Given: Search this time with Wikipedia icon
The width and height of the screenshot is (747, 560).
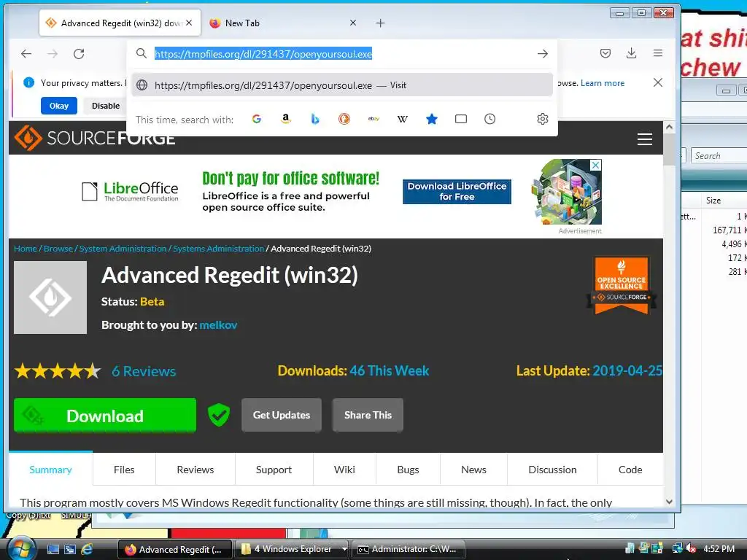Looking at the screenshot, I should point(403,119).
